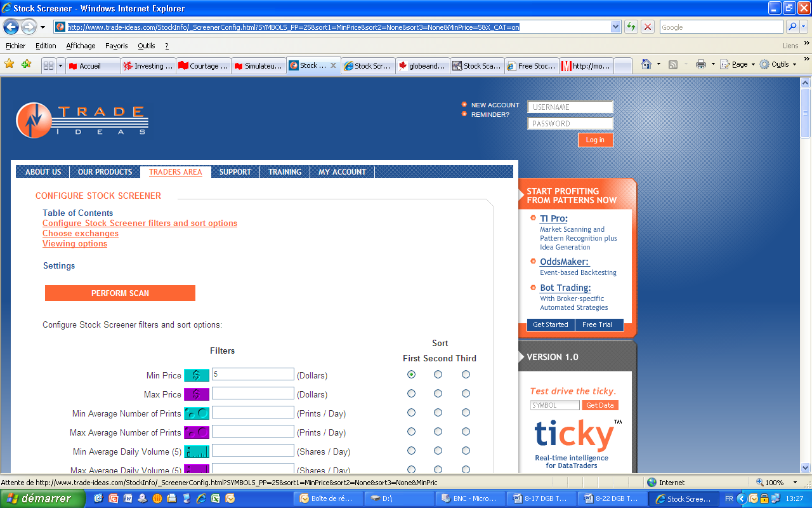812x508 pixels.
Task: Click the Max Price purple dollar icon
Action: [197, 394]
